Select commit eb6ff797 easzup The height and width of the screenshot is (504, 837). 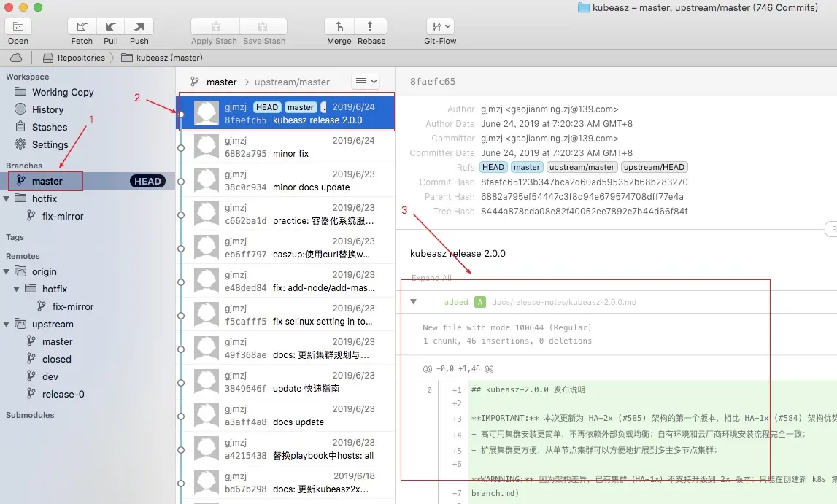[285, 247]
